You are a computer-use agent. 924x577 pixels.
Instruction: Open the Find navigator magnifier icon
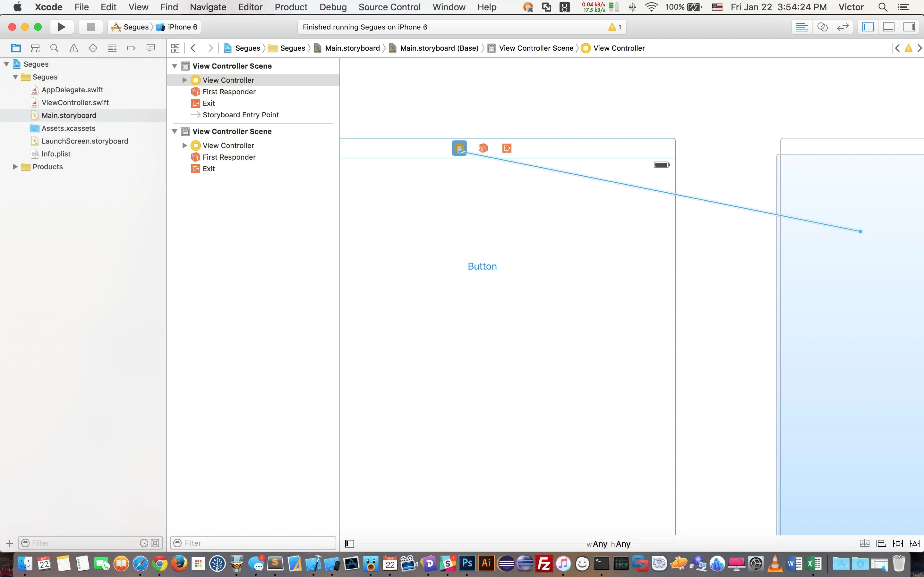54,48
